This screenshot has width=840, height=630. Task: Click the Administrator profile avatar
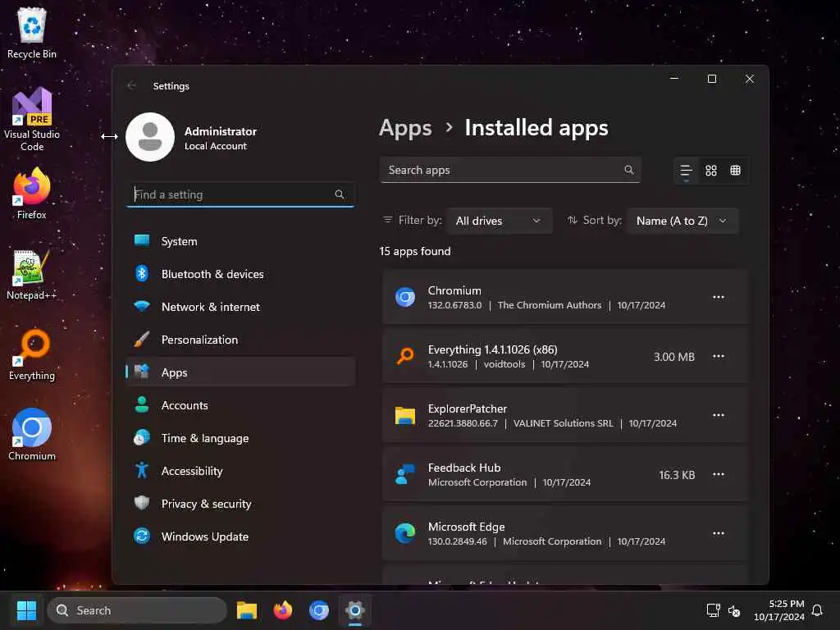click(x=150, y=137)
